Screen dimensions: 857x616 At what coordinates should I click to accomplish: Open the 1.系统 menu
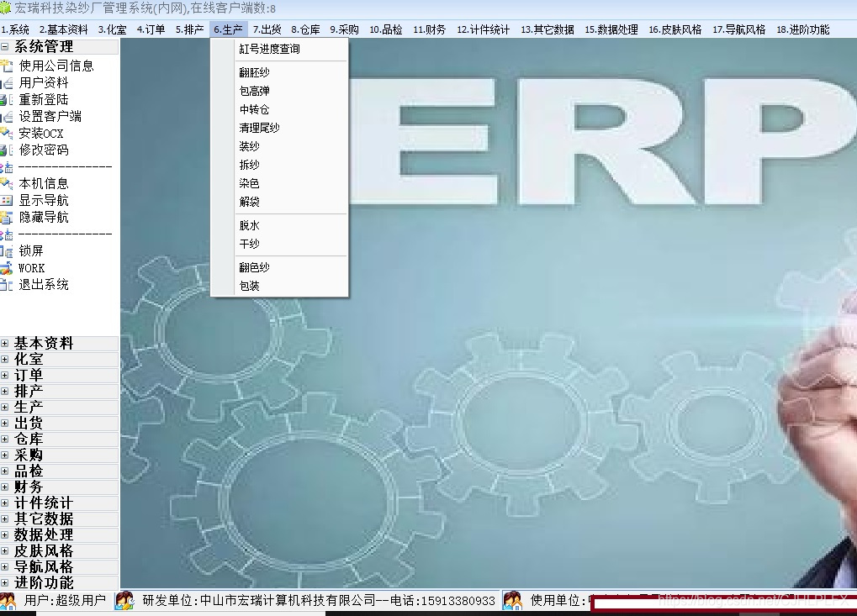(15, 29)
